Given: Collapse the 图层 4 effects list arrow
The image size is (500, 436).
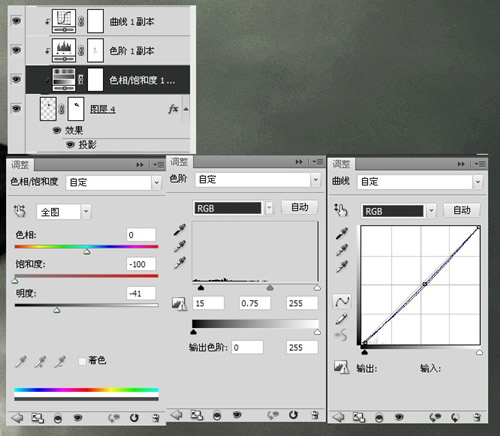Looking at the screenshot, I should click(x=186, y=109).
